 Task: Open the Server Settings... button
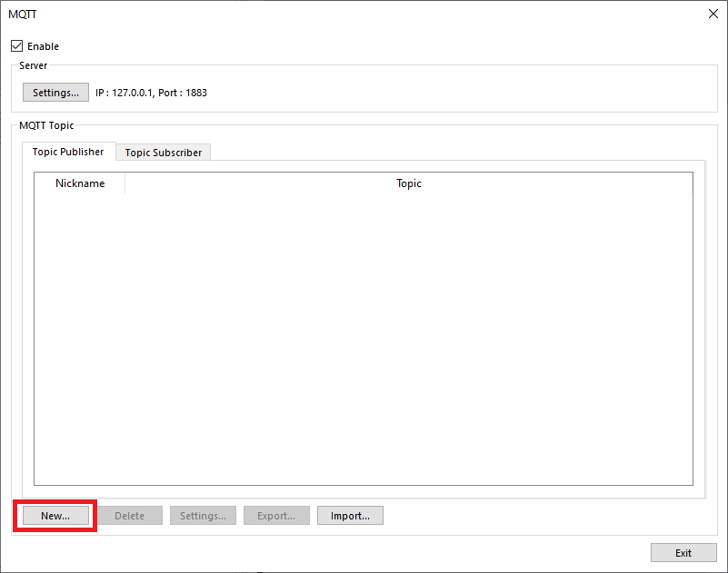click(55, 93)
